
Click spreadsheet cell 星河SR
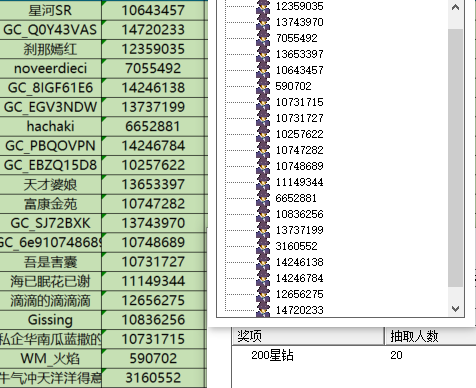click(50, 10)
